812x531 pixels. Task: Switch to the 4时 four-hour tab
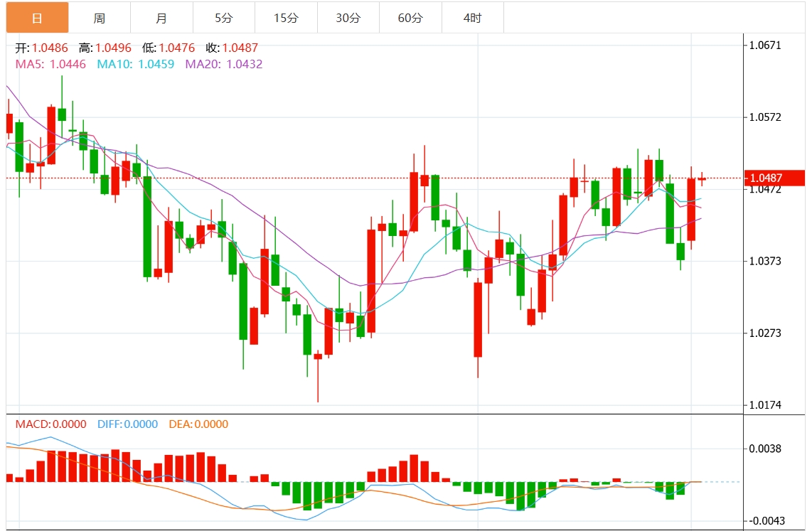[x=472, y=18]
